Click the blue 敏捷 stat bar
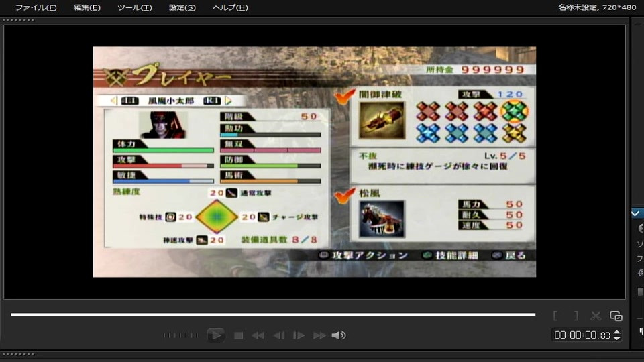This screenshot has width=644, height=362. tap(164, 181)
